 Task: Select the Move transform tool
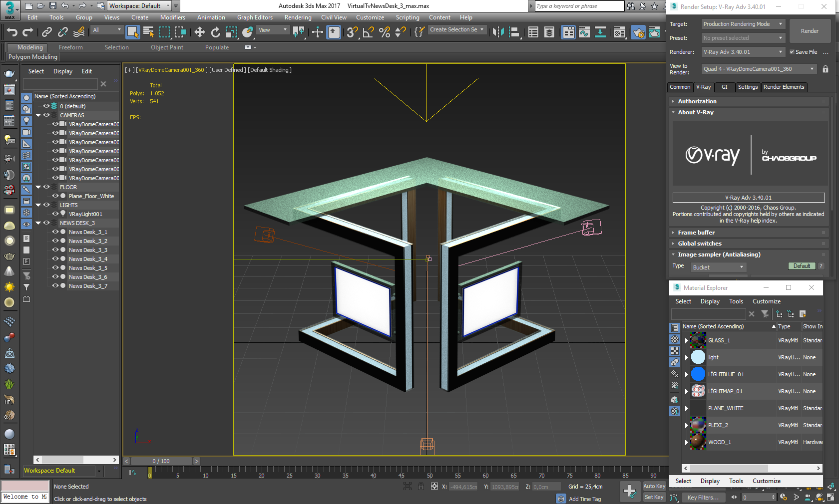pyautogui.click(x=199, y=32)
